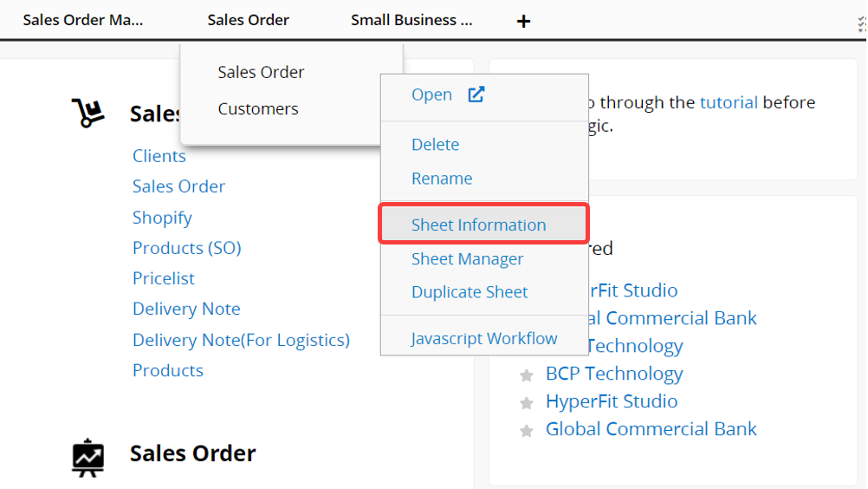Follow the tutorial hyperlink
868x489 pixels.
tap(729, 102)
